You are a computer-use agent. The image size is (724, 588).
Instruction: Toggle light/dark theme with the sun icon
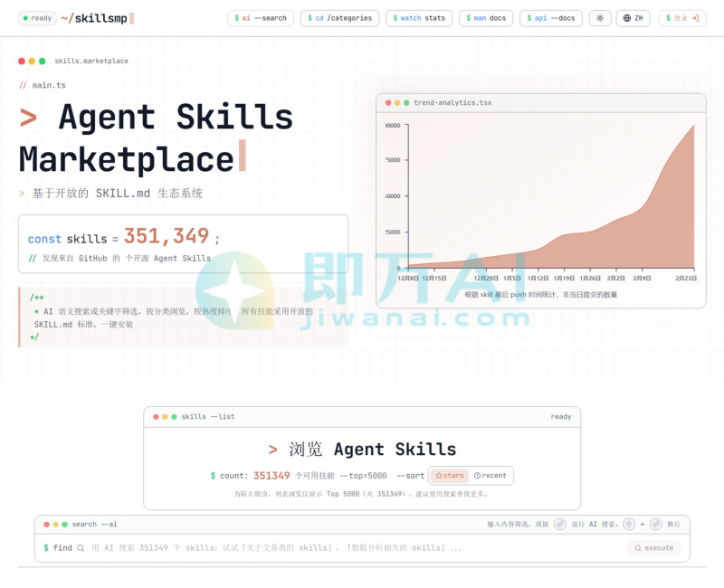click(x=600, y=18)
